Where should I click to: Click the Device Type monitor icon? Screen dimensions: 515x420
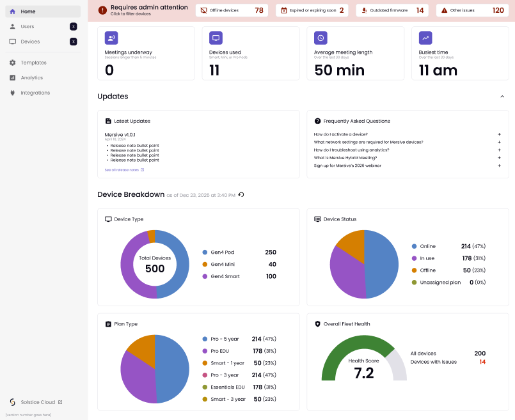coord(108,219)
